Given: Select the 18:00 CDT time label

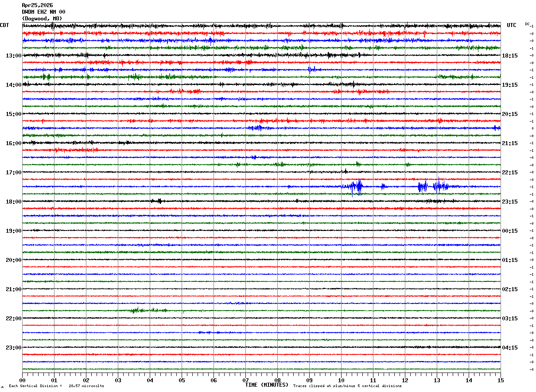Looking at the screenshot, I should click(x=14, y=202).
